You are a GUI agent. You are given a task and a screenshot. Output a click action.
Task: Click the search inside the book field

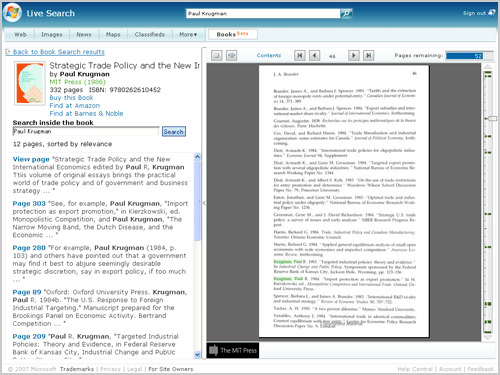pos(86,132)
